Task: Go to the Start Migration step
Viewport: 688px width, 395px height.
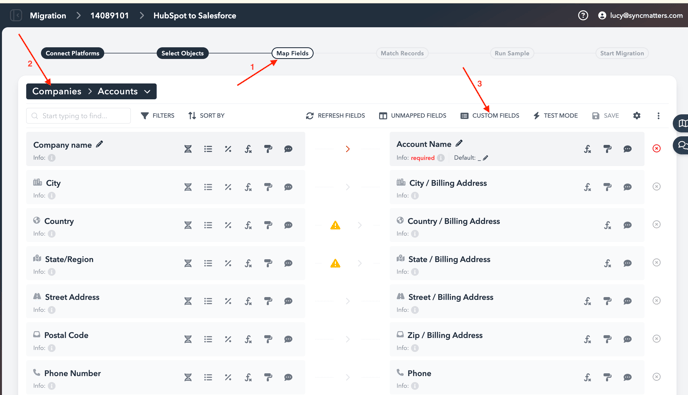Action: (622, 53)
